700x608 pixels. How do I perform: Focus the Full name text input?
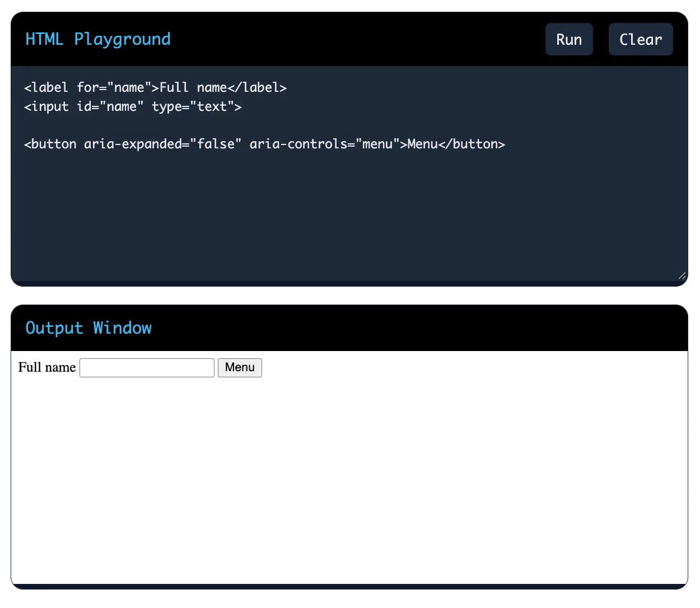147,368
